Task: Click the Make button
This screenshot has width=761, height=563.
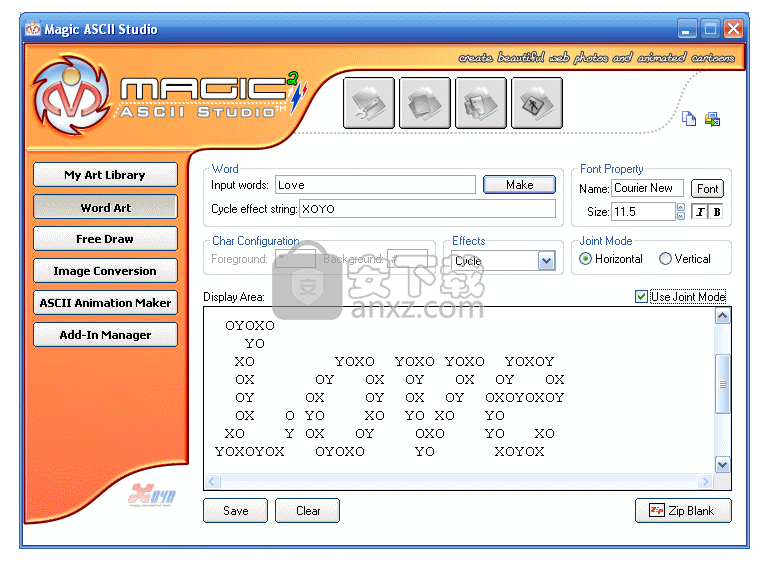Action: [519, 185]
